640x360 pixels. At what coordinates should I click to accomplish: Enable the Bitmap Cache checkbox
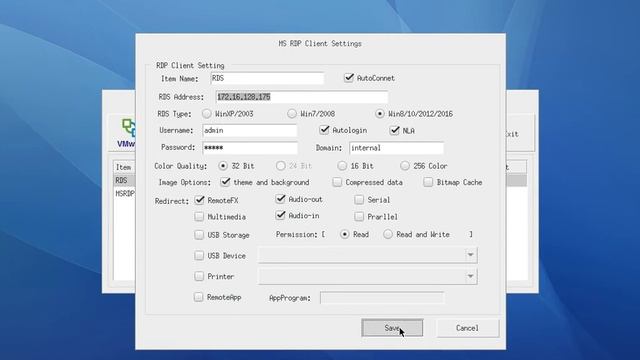click(428, 182)
